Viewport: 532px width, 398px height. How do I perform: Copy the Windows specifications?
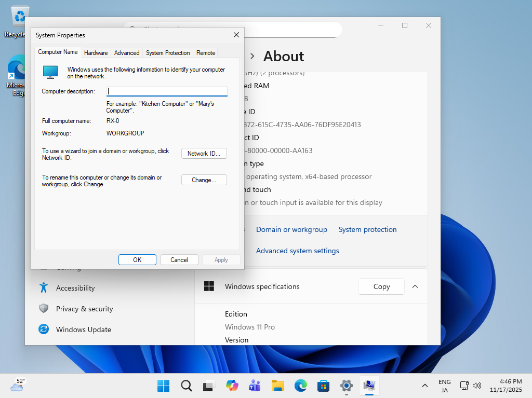click(381, 286)
